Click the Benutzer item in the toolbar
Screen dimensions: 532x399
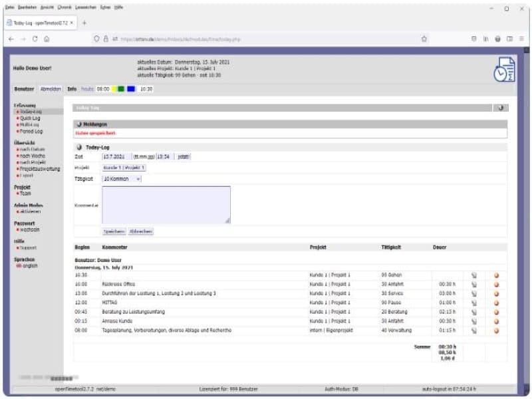coord(24,89)
